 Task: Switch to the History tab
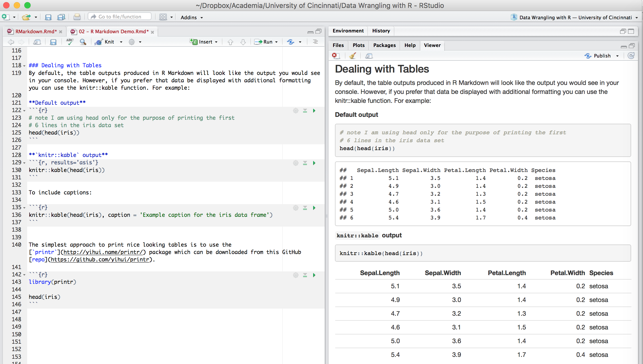pyautogui.click(x=381, y=30)
